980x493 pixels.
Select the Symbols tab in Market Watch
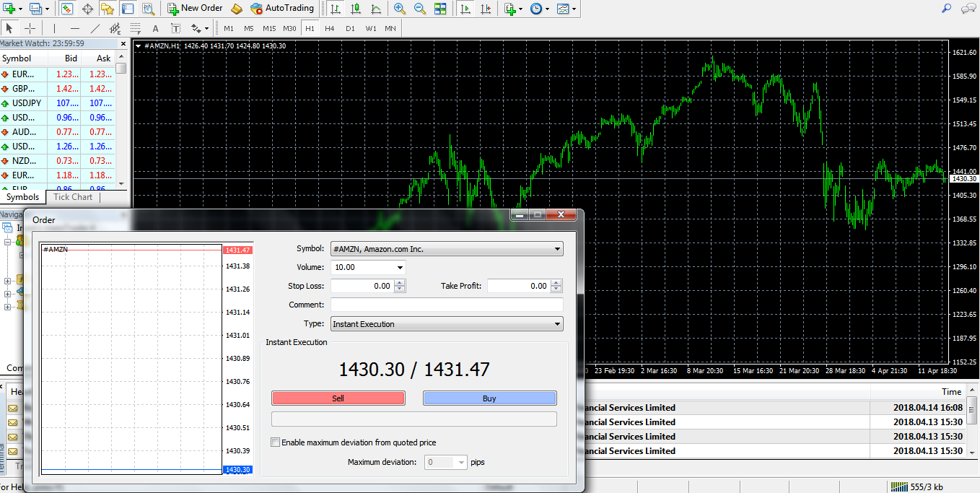[x=23, y=197]
